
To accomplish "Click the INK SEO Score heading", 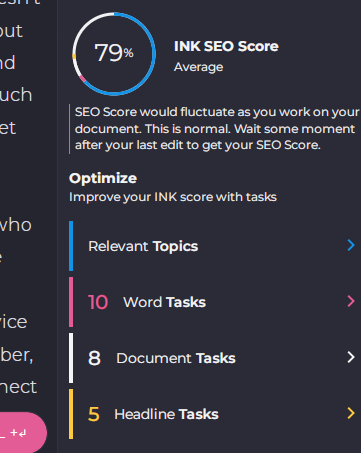I will pyautogui.click(x=226, y=46).
